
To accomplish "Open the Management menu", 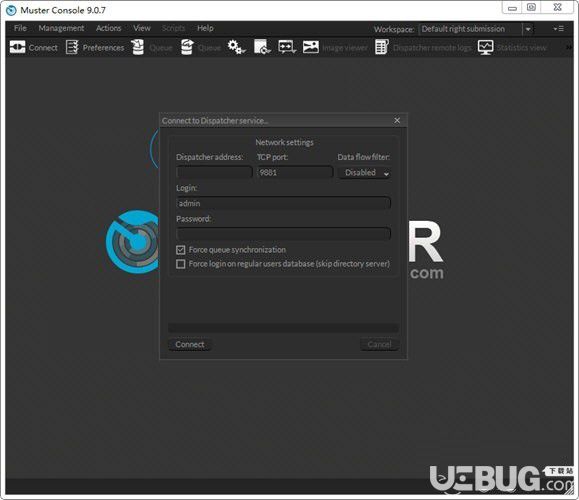I will point(61,28).
